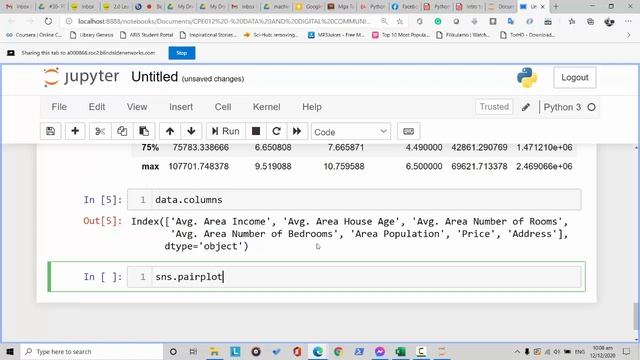The height and width of the screenshot is (360, 640).
Task: Show more bookmarks chevron
Action: point(629,35)
